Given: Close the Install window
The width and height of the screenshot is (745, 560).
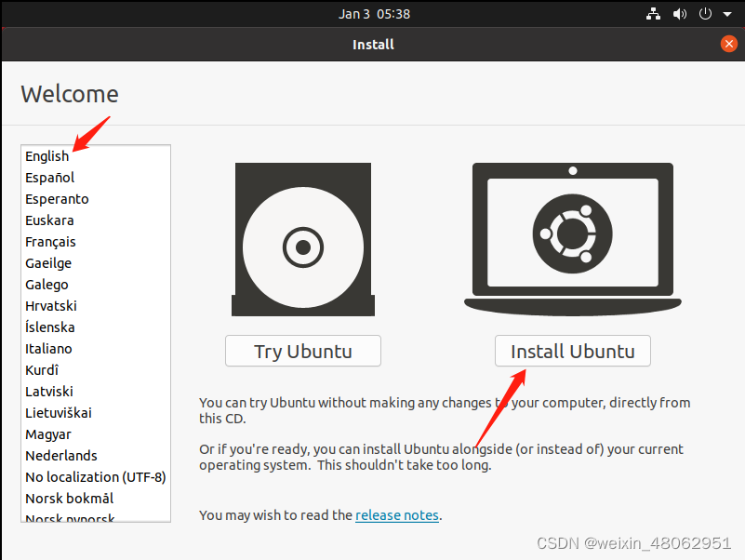Looking at the screenshot, I should pyautogui.click(x=729, y=44).
